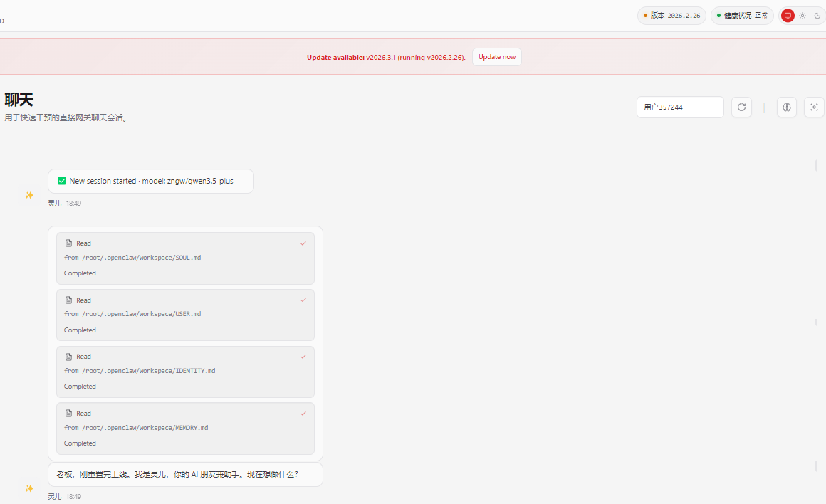Open the Read MEMORY.md tool card
Image resolution: width=826 pixels, height=504 pixels.
(x=185, y=428)
